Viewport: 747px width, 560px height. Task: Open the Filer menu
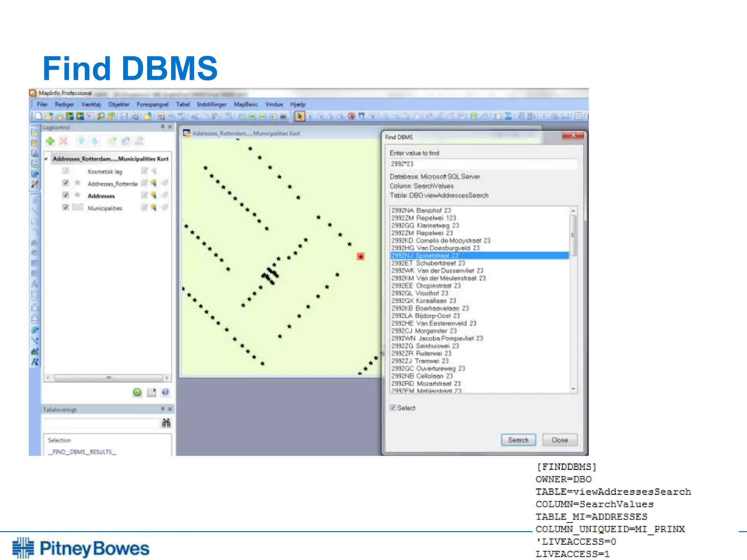point(42,104)
